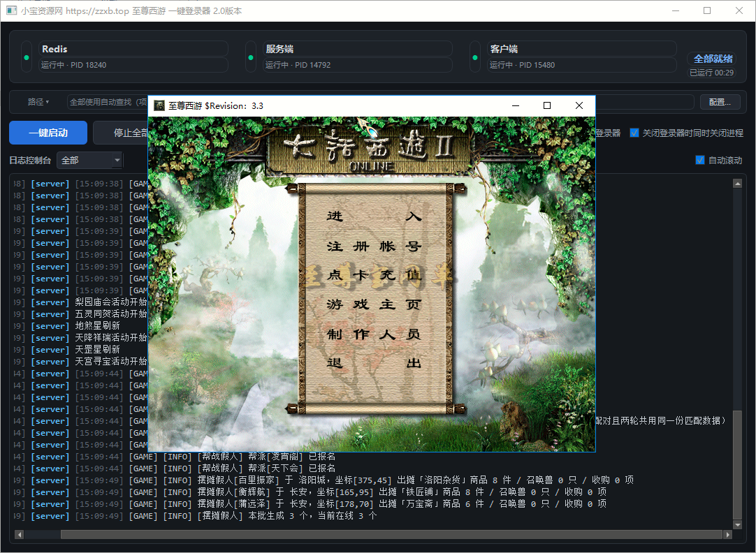Select the Redis service title
756x553 pixels.
[x=54, y=49]
